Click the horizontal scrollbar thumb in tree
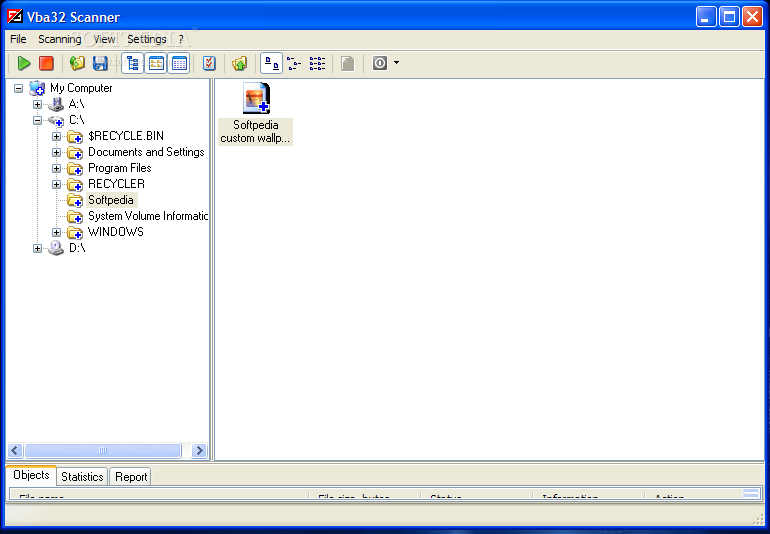Viewport: 770px width, 534px height. point(103,450)
